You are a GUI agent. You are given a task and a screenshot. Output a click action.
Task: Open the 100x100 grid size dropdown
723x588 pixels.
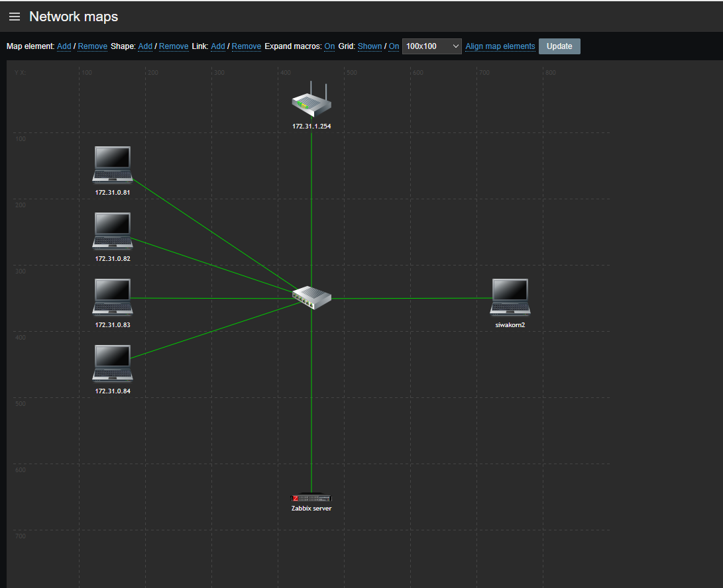coord(431,46)
